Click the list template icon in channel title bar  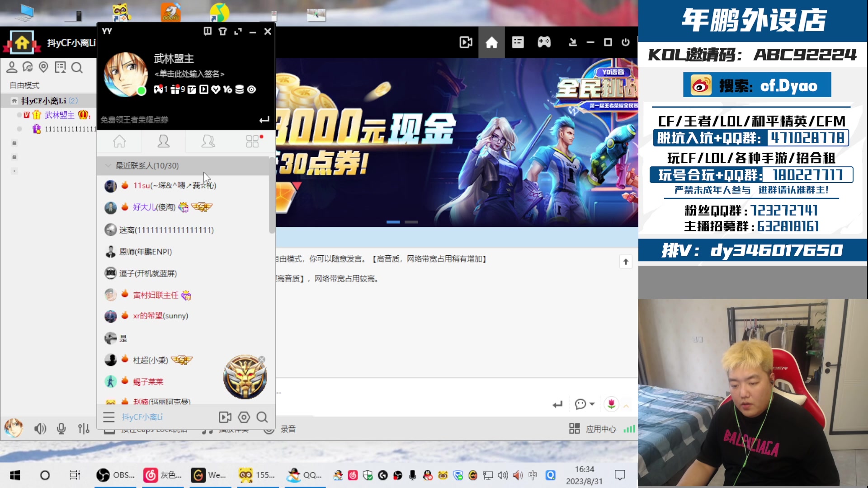pos(518,42)
